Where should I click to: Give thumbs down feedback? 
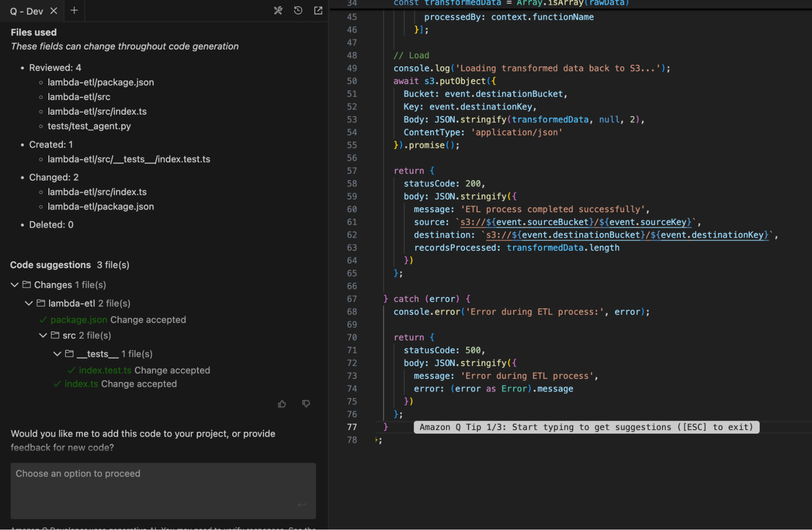(306, 404)
